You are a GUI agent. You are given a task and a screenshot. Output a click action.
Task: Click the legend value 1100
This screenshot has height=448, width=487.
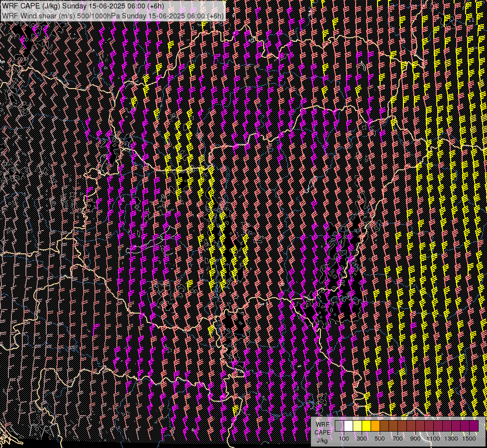433,439
